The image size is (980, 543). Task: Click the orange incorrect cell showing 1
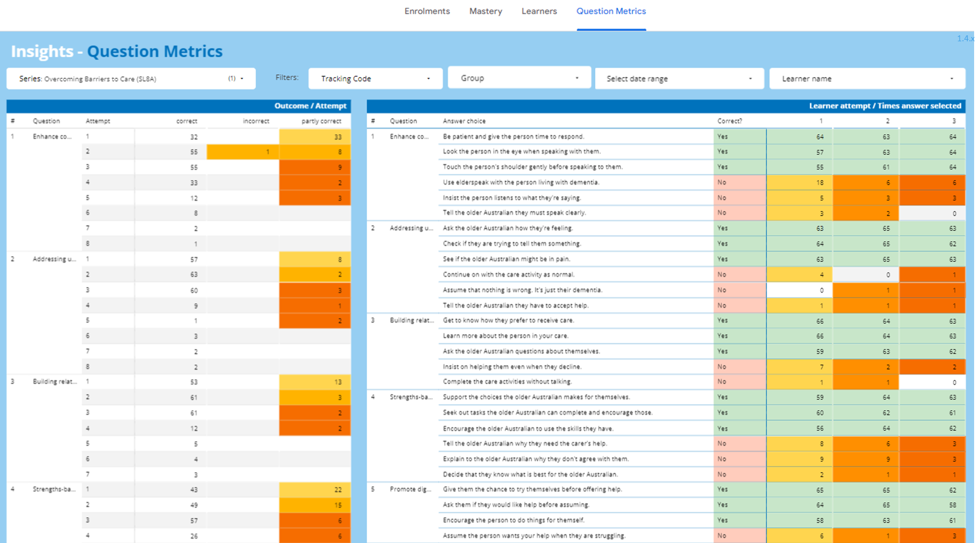coord(242,152)
